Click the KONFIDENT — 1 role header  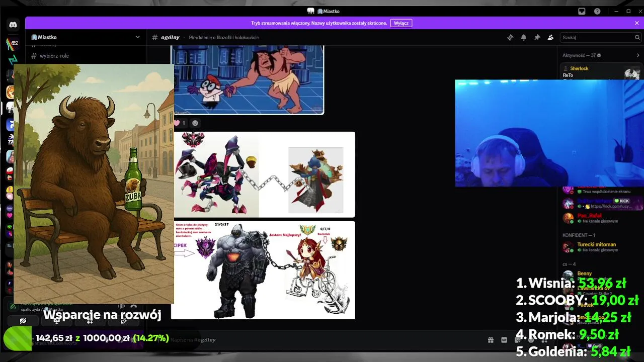[579, 235]
